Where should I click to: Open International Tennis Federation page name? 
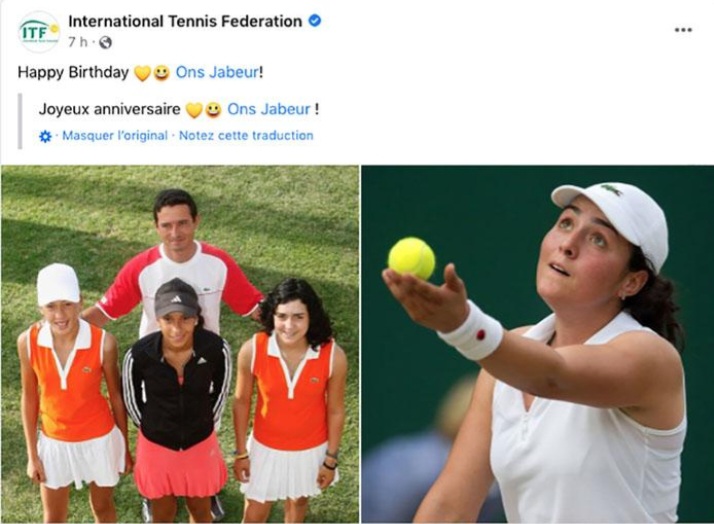[x=185, y=21]
